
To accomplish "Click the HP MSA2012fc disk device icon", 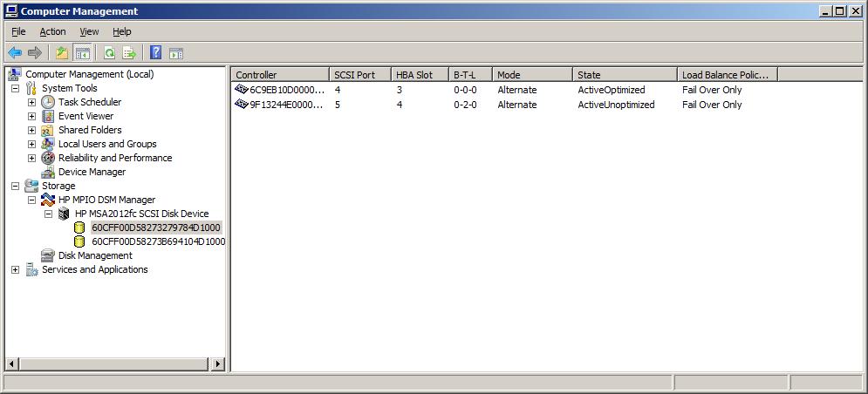I will [x=65, y=214].
